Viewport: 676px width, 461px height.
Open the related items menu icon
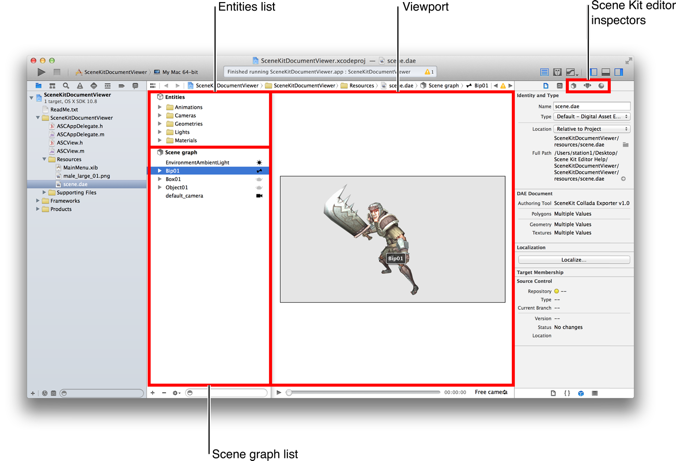point(153,86)
